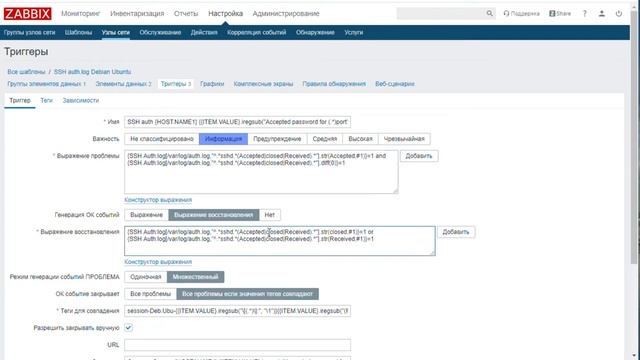
Task: Select Выражение восстановления for OK events
Action: [x=213, y=215]
